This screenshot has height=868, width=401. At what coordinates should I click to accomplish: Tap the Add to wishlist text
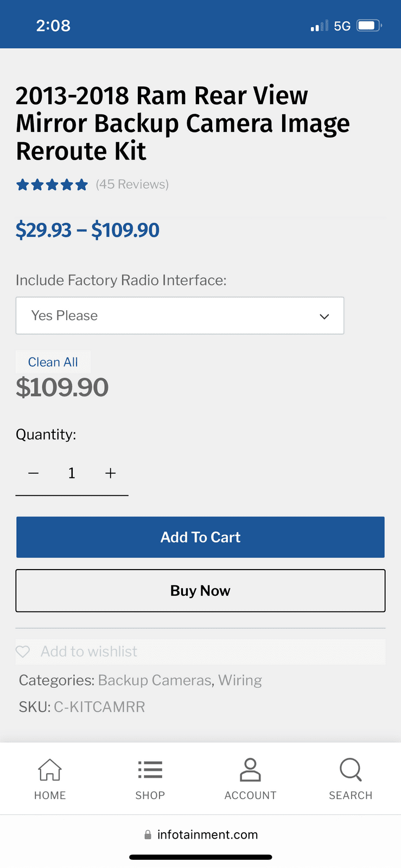[89, 652]
